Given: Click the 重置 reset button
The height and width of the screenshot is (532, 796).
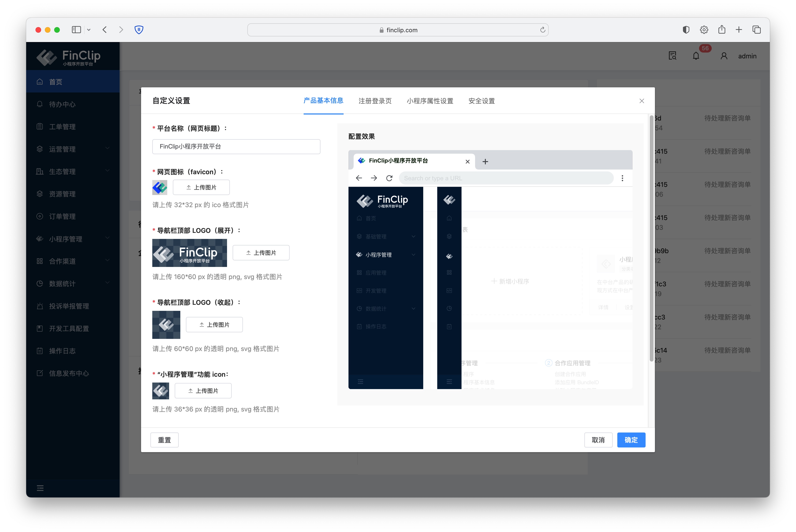Looking at the screenshot, I should pyautogui.click(x=165, y=440).
